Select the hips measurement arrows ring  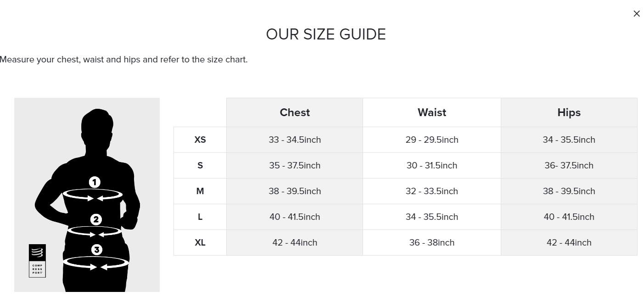coord(95,263)
